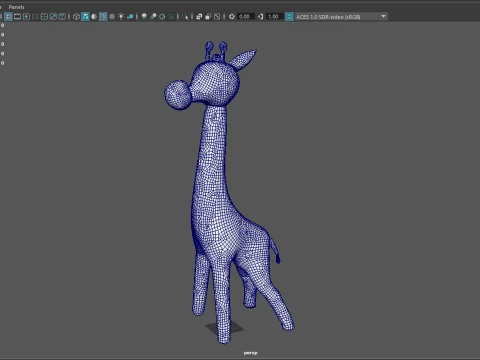480x360 pixels.
Task: Click the Gamma reset icon
Action: [260, 16]
